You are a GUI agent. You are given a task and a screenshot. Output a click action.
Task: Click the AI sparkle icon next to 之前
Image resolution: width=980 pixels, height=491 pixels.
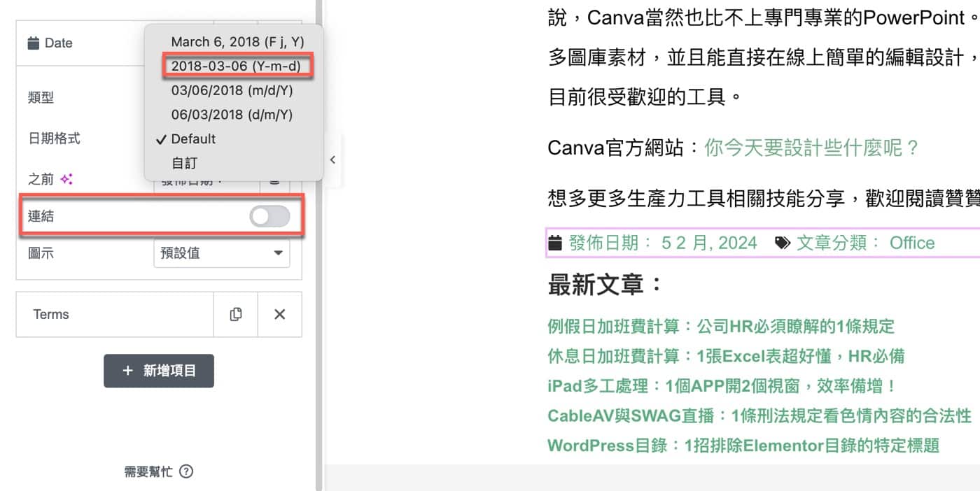(x=66, y=180)
